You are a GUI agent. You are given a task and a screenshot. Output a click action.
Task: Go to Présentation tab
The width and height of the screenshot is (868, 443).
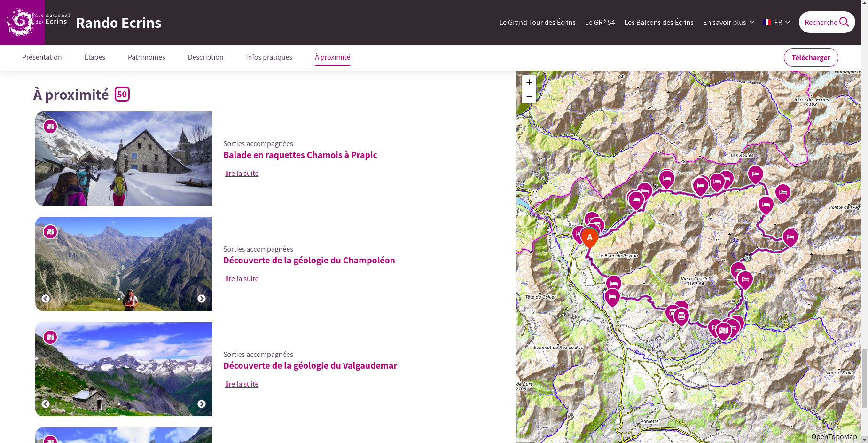tap(42, 57)
